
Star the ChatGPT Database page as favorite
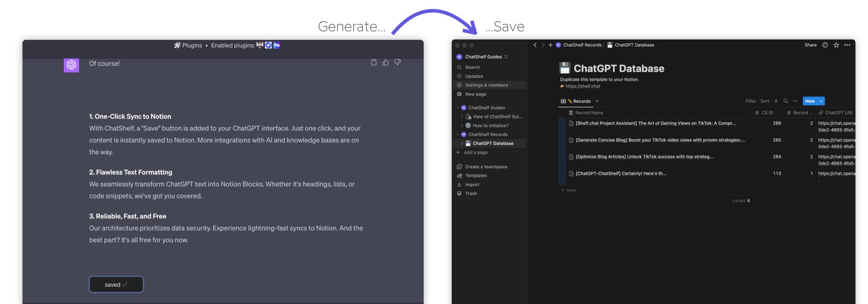coord(836,45)
